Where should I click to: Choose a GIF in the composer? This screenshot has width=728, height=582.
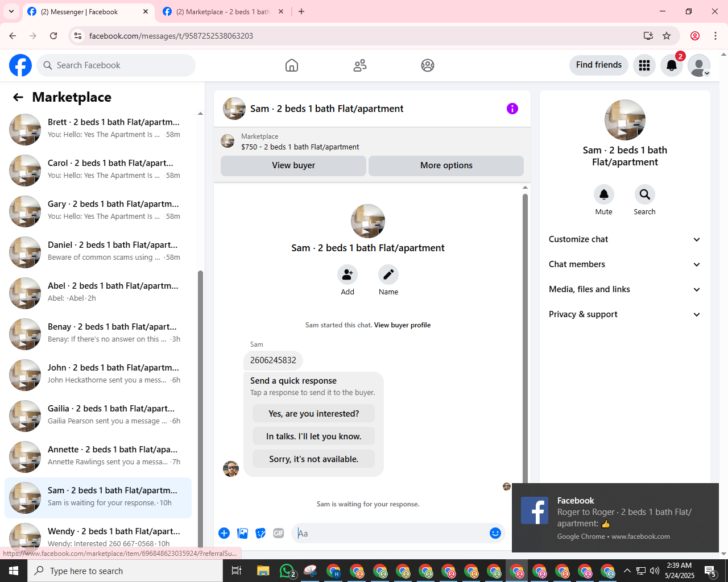[279, 533]
